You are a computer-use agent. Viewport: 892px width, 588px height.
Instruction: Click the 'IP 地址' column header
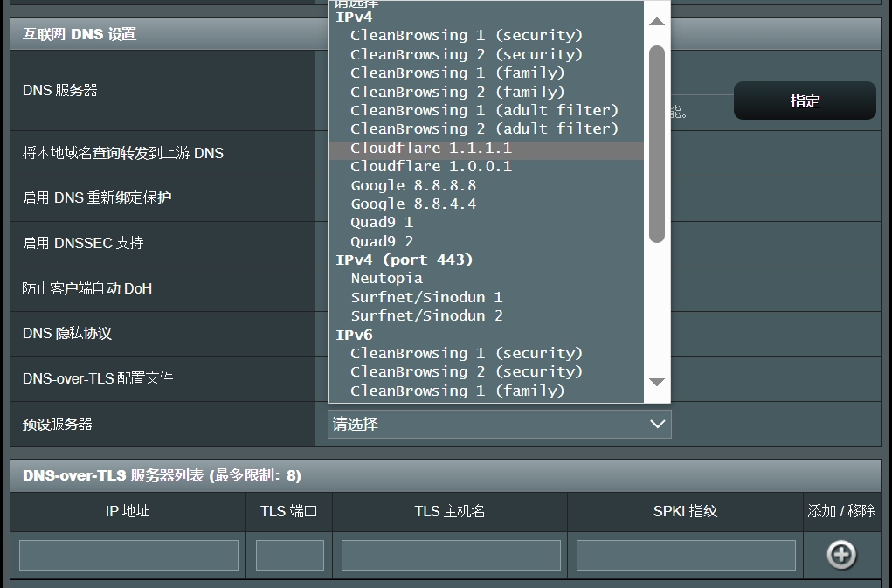[x=128, y=511]
